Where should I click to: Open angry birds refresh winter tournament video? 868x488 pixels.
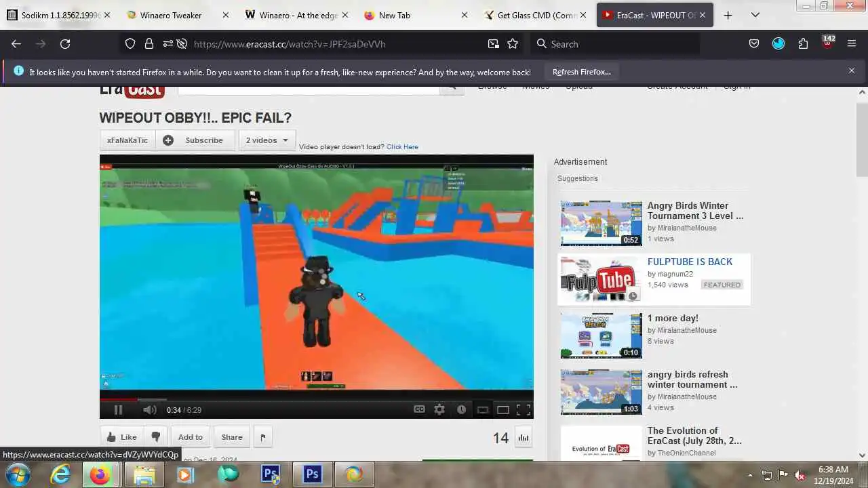pos(692,380)
